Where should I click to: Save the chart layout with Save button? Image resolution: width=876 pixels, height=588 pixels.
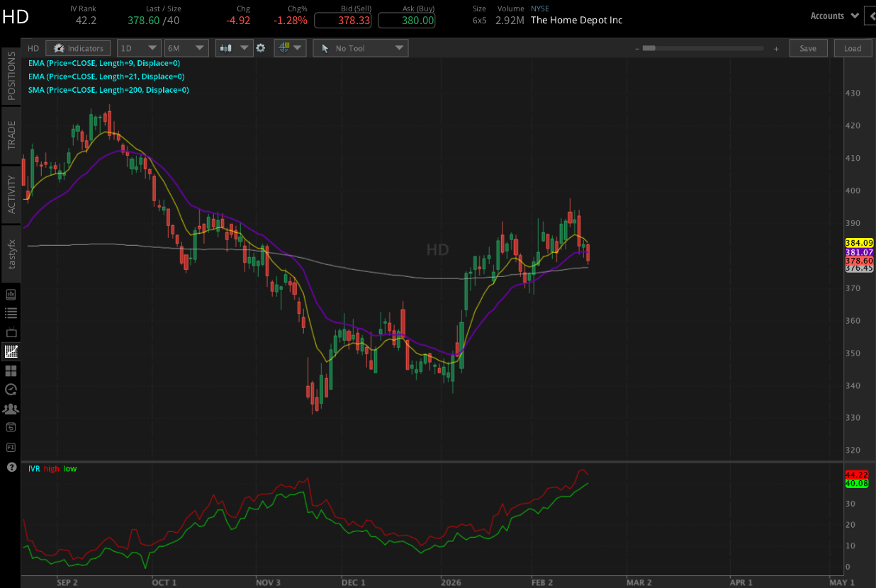(808, 47)
